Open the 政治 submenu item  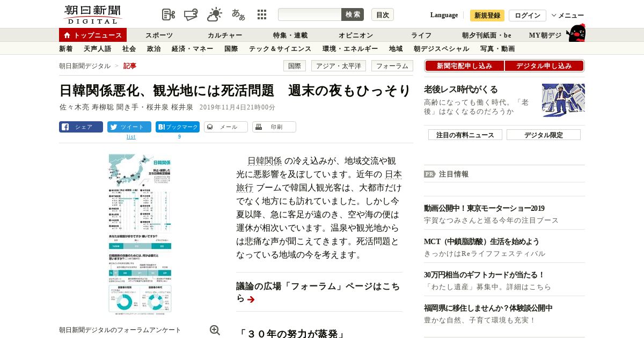click(154, 49)
